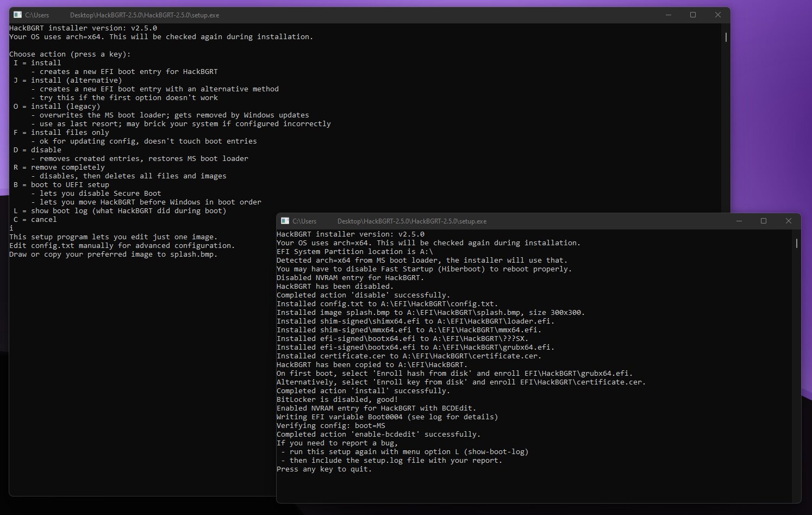Screen dimensions: 812x515
Task: Click 'Press any key to quit.' line
Action: (324, 469)
